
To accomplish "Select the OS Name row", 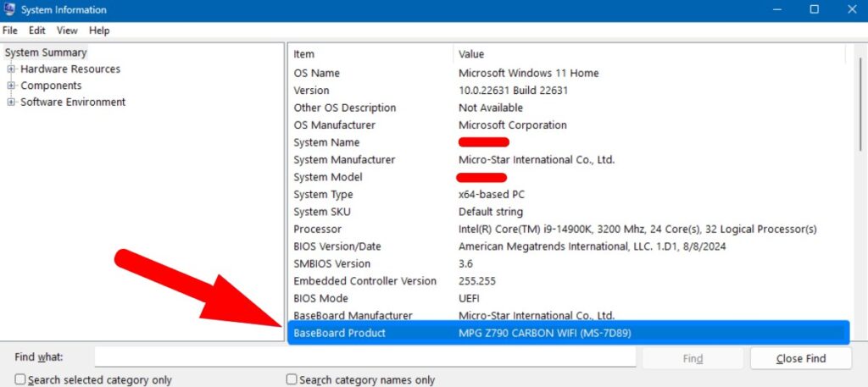I will click(569, 73).
